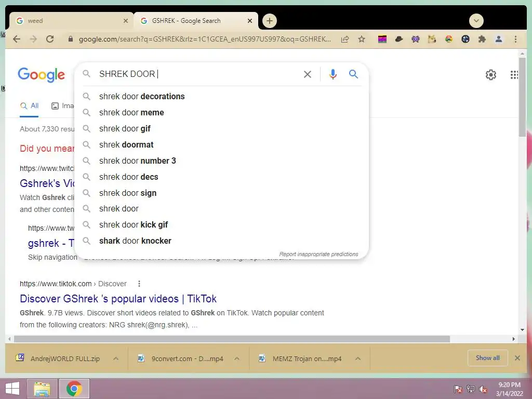532x399 pixels.
Task: Choose suggestion shrek door kick gif
Action: (221, 225)
